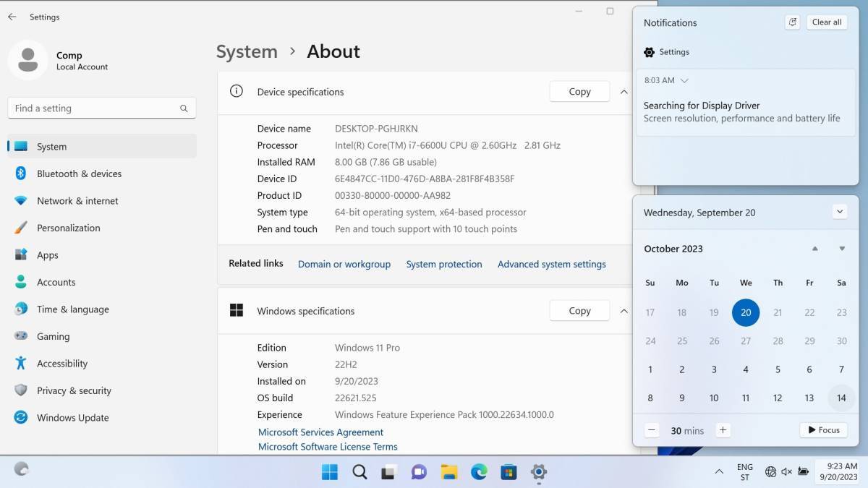Collapse the Device specifications section
Screen dimensions: 868x488
(x=624, y=92)
